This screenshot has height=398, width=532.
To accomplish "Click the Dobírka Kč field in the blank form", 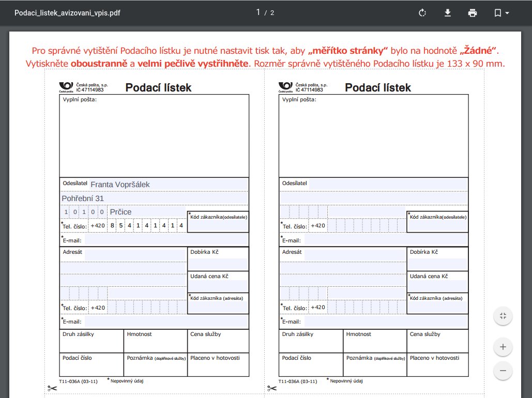I will [x=438, y=264].
